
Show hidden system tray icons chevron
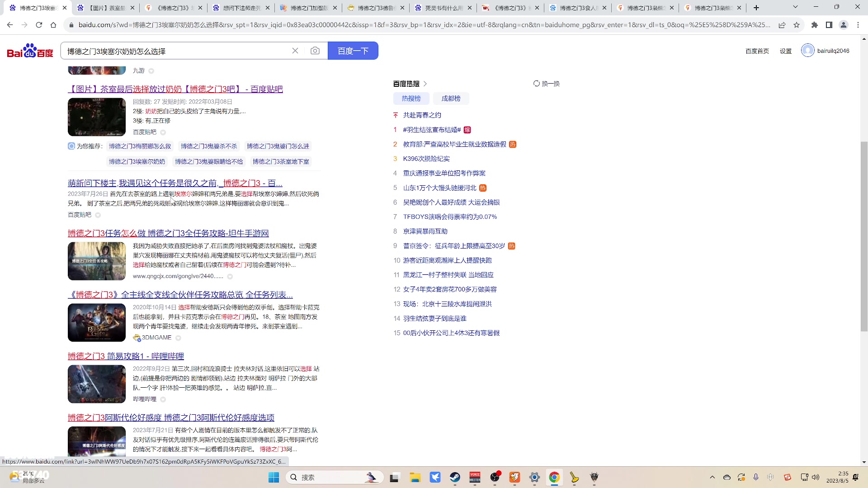712,477
